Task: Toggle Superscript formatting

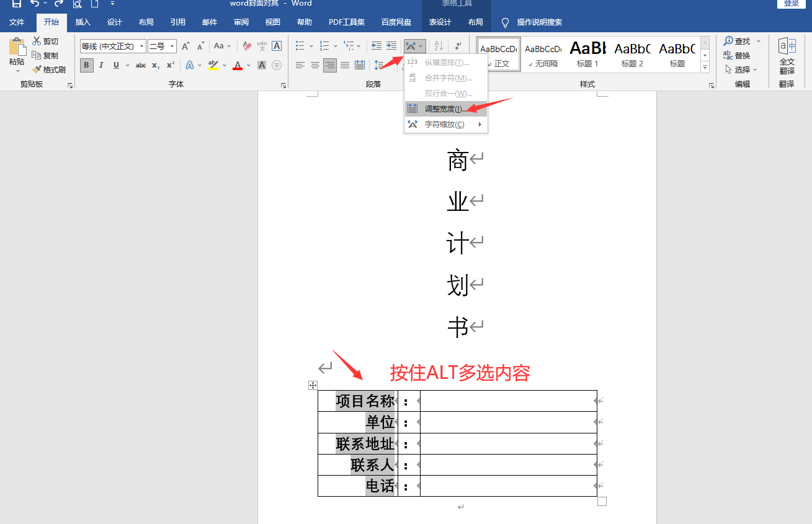Action: pyautogui.click(x=171, y=65)
